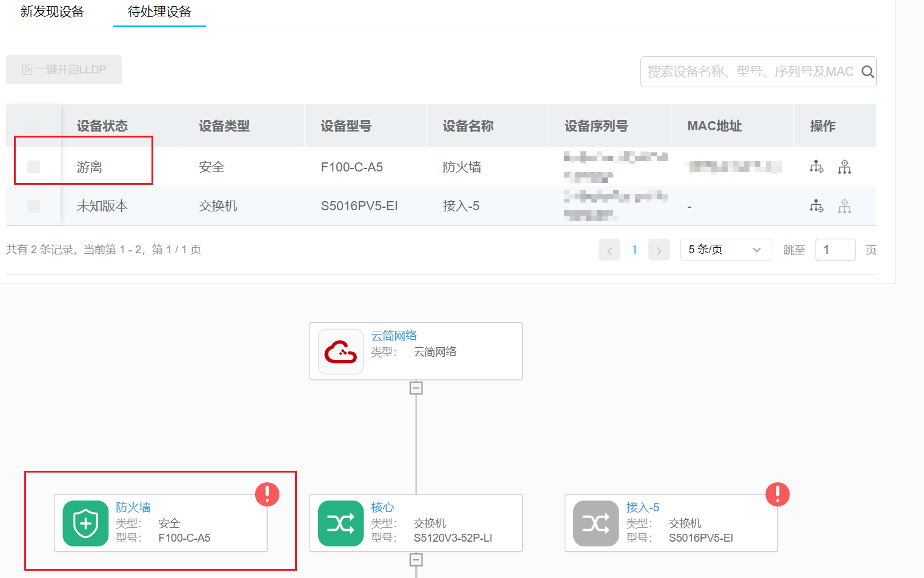Screen dimensions: 924x578
Task: Go to the previous page of records
Action: [x=610, y=250]
